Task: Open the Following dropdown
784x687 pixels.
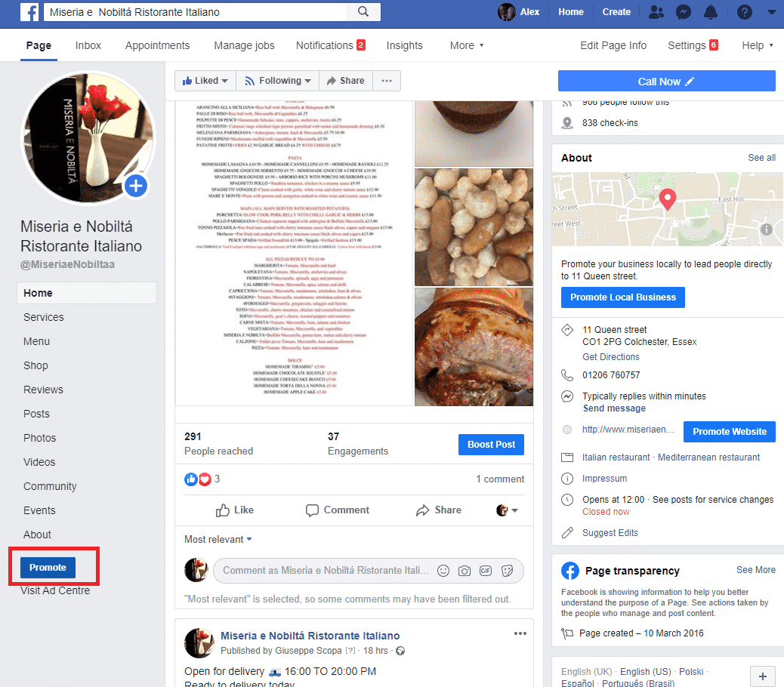Action: (x=277, y=81)
